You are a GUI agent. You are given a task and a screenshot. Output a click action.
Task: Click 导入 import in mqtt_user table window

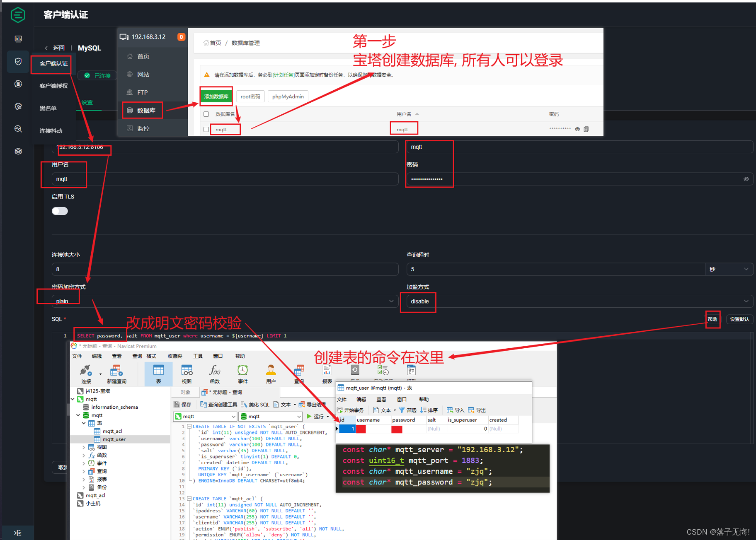[456, 410]
